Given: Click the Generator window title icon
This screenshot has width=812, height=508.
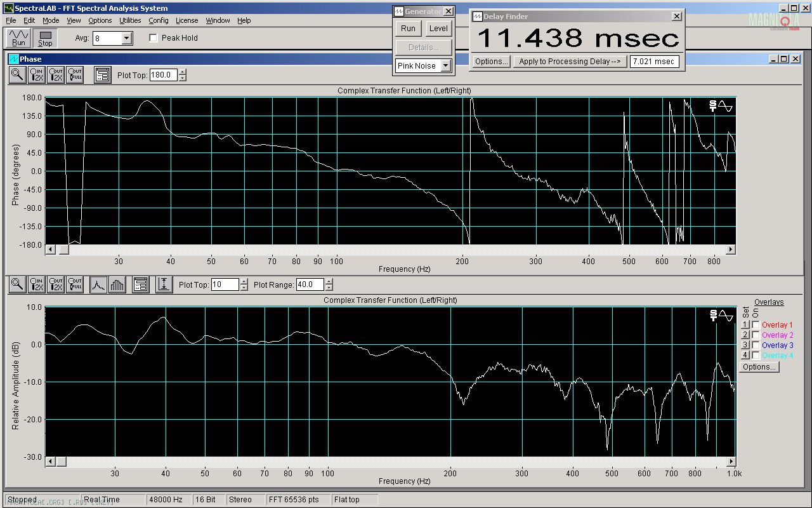Looking at the screenshot, I should pos(399,11).
